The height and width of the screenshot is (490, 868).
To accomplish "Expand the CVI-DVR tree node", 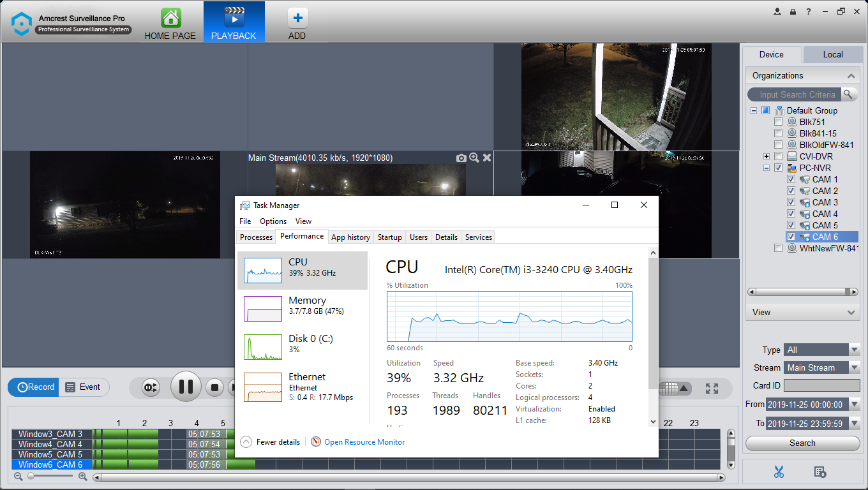I will [767, 156].
